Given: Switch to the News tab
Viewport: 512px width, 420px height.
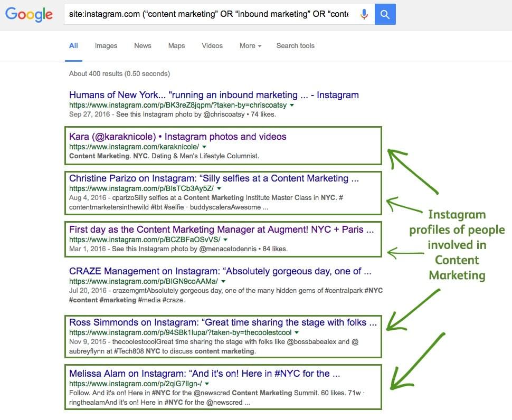Looking at the screenshot, I should coord(143,46).
